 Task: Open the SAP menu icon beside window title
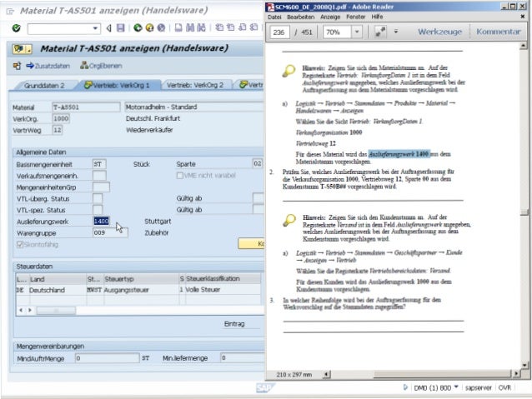coord(10,11)
